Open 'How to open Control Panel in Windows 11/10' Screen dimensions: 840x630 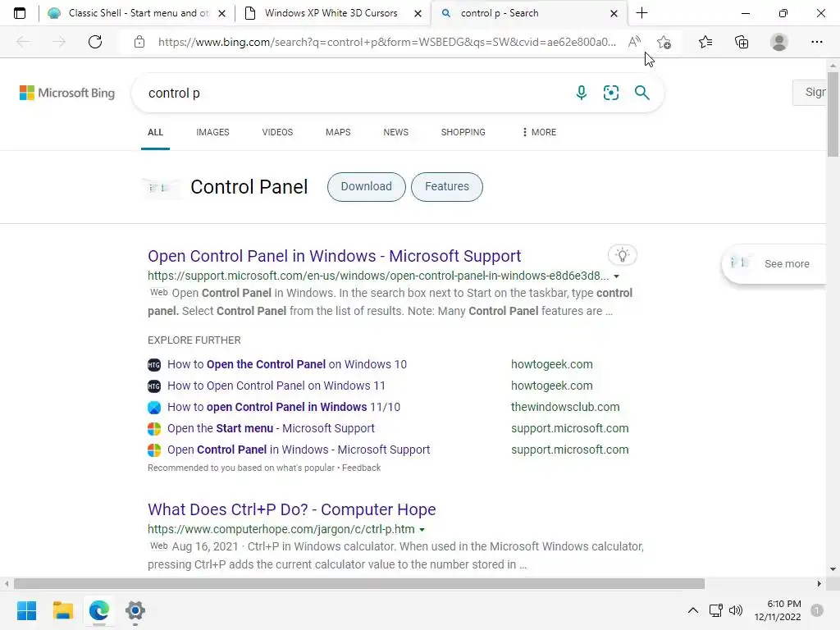[284, 407]
